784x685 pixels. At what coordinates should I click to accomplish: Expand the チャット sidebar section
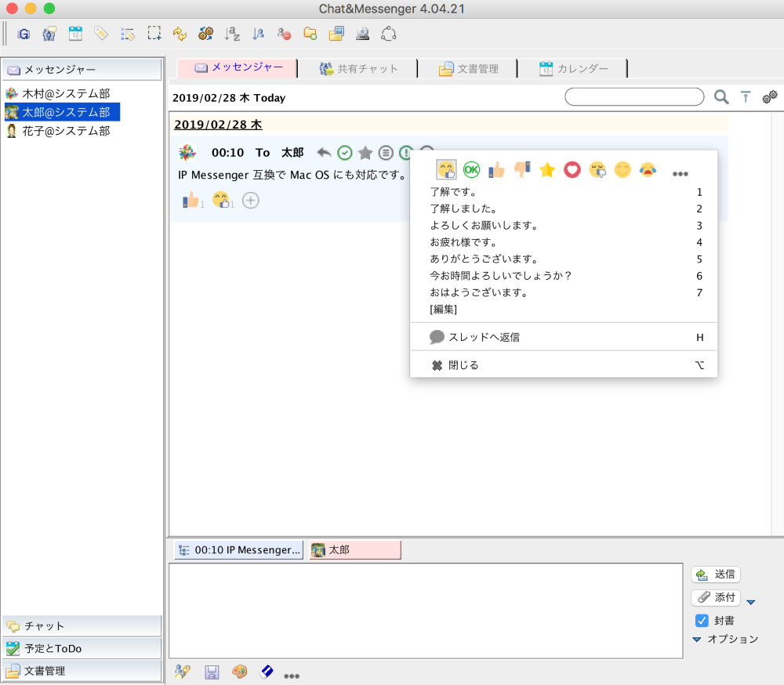pyautogui.click(x=82, y=626)
